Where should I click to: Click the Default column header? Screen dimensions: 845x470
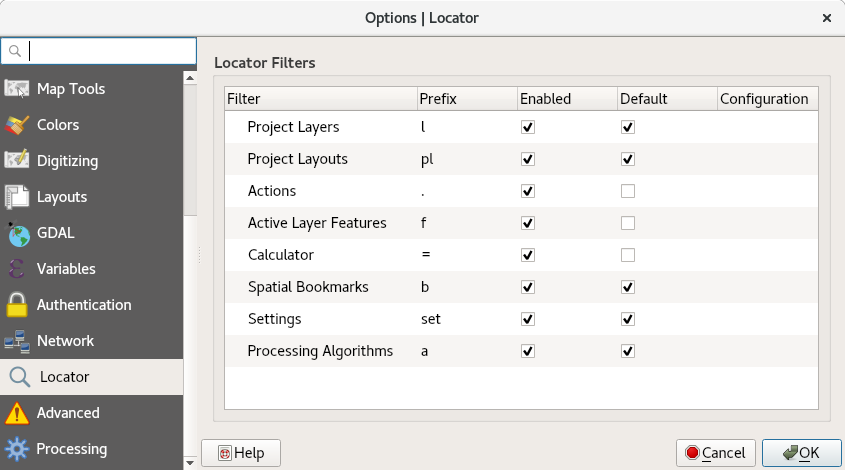click(x=667, y=99)
